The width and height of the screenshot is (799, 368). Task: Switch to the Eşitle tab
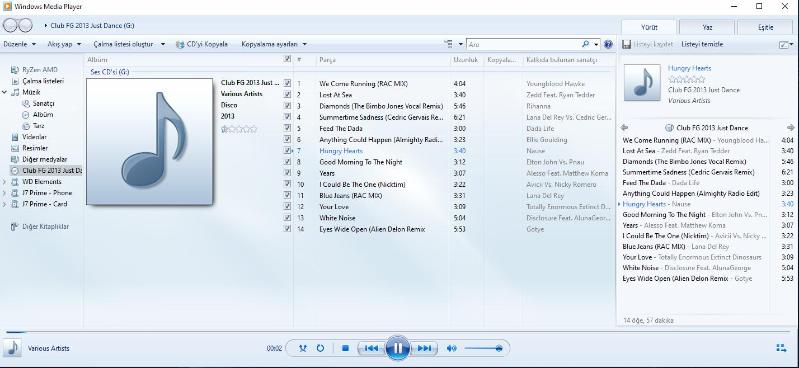(x=765, y=28)
